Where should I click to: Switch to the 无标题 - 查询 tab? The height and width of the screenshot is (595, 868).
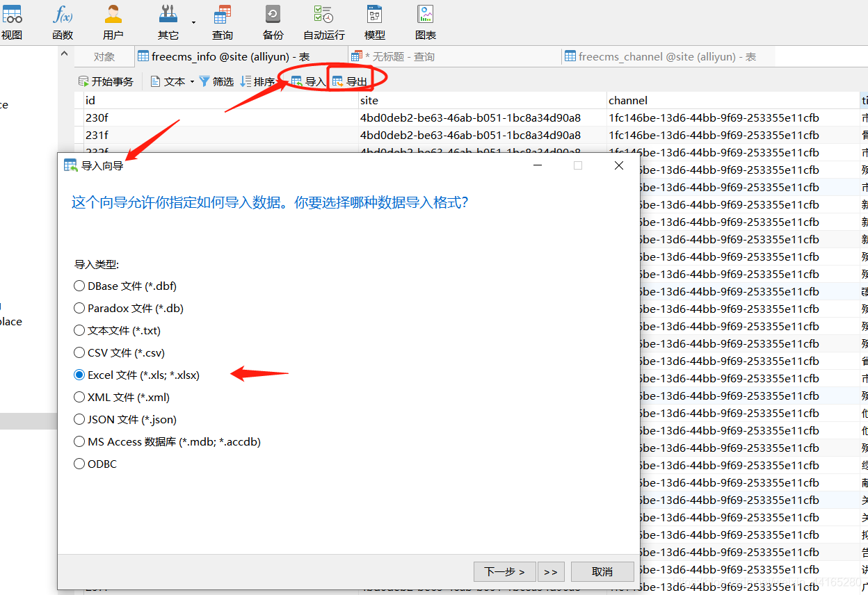point(454,57)
